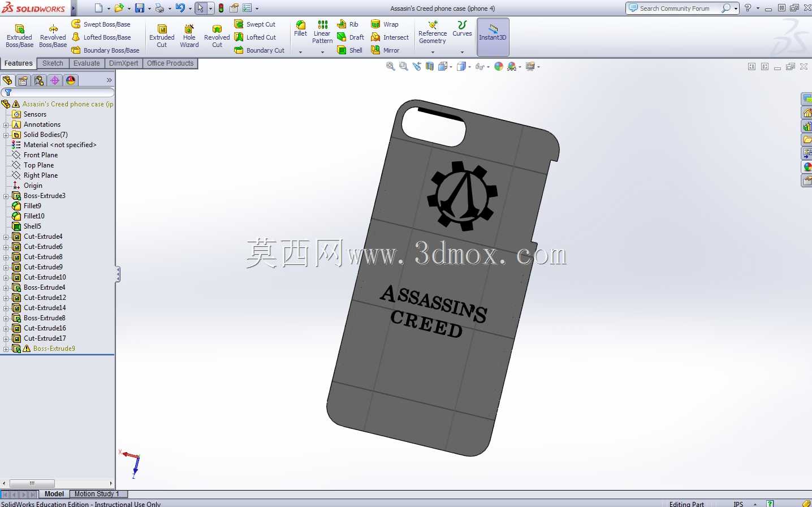Switch to the DimXpert tab
Viewport: 812px width, 507px height.
(123, 63)
